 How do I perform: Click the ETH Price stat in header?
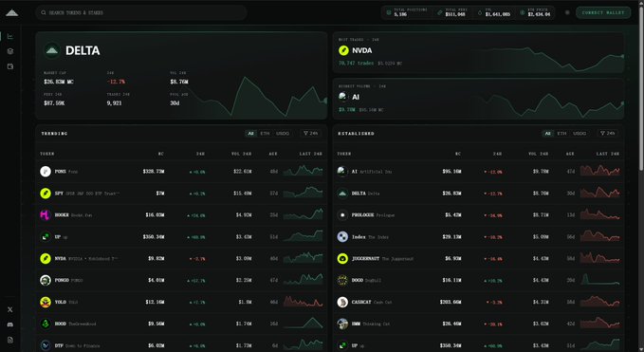pyautogui.click(x=535, y=12)
